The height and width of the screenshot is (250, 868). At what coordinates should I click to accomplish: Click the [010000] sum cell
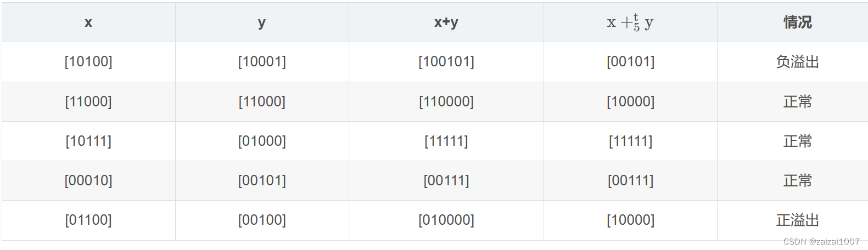[446, 220]
